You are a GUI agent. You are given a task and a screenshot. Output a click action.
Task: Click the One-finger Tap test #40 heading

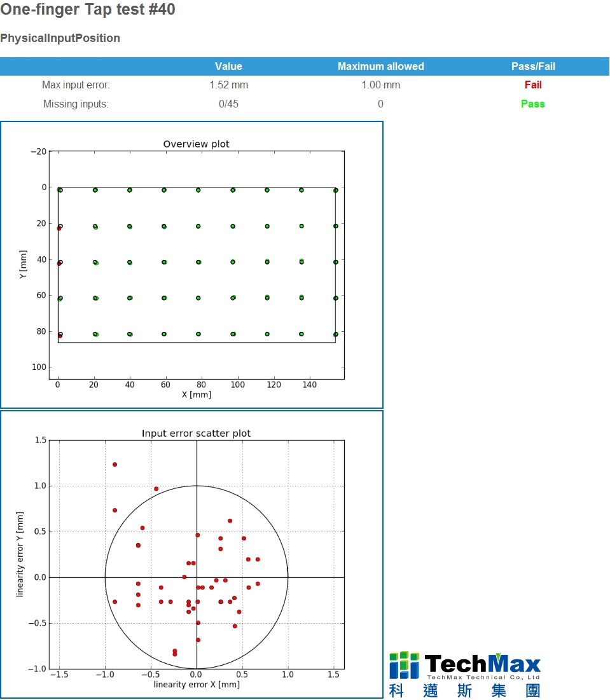pyautogui.click(x=88, y=9)
